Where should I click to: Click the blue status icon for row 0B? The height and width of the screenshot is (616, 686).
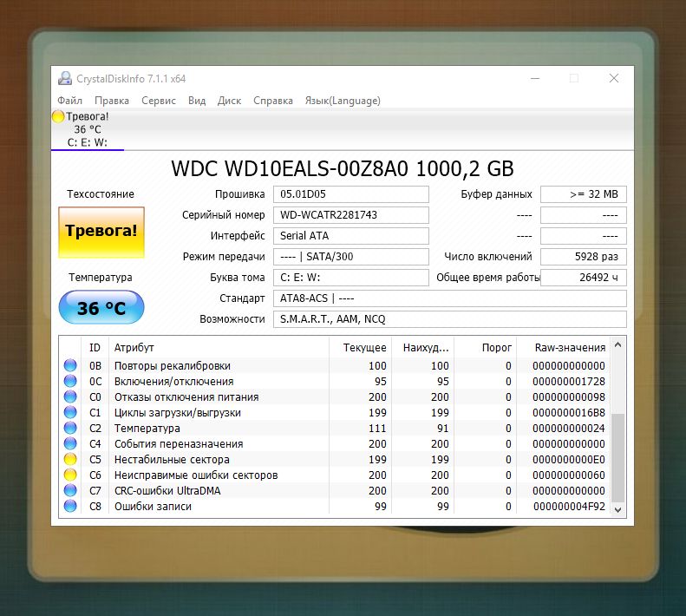point(70,365)
